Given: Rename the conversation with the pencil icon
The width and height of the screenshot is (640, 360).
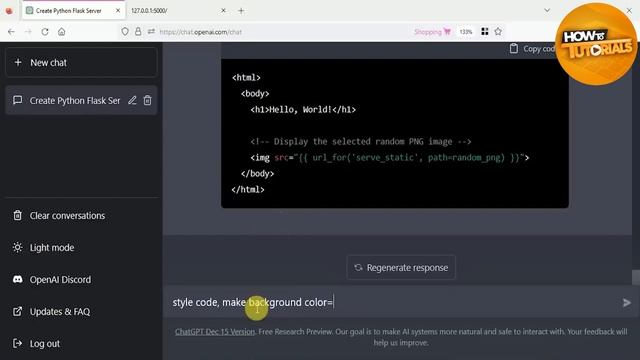Looking at the screenshot, I should pos(132,100).
